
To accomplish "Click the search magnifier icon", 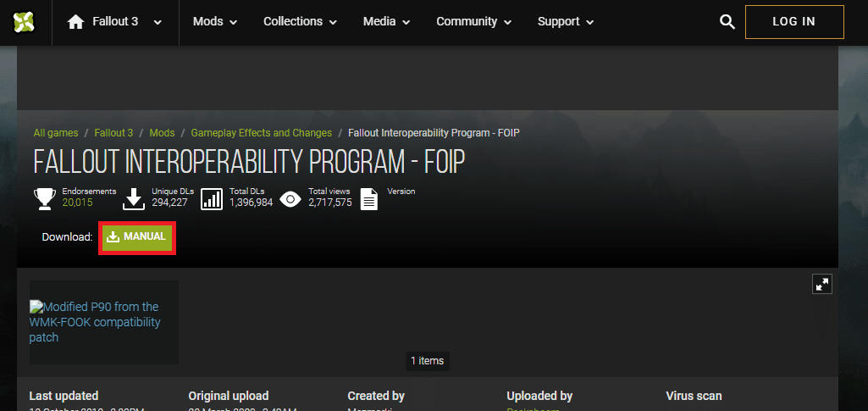I will click(x=727, y=21).
